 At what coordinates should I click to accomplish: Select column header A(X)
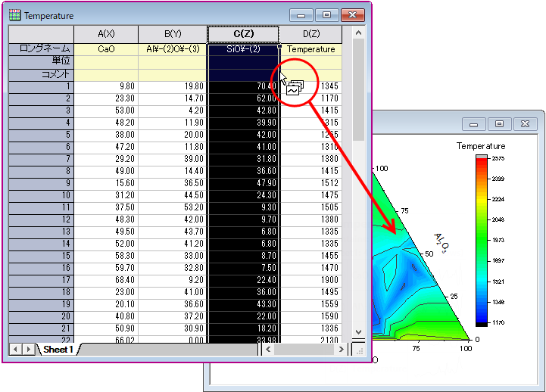tap(106, 34)
